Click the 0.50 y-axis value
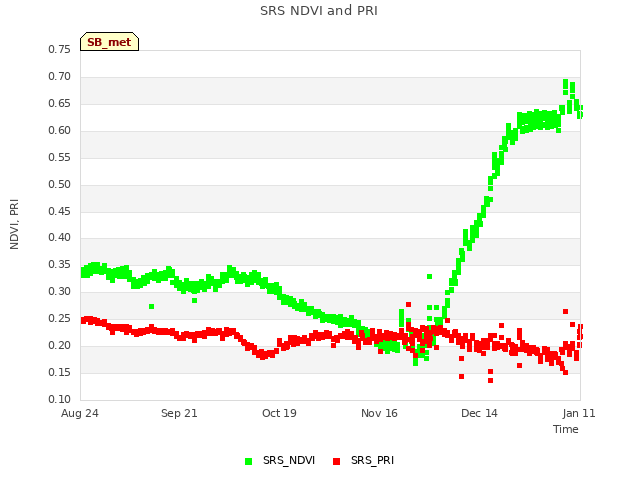Image resolution: width=640 pixels, height=480 pixels. (x=60, y=184)
